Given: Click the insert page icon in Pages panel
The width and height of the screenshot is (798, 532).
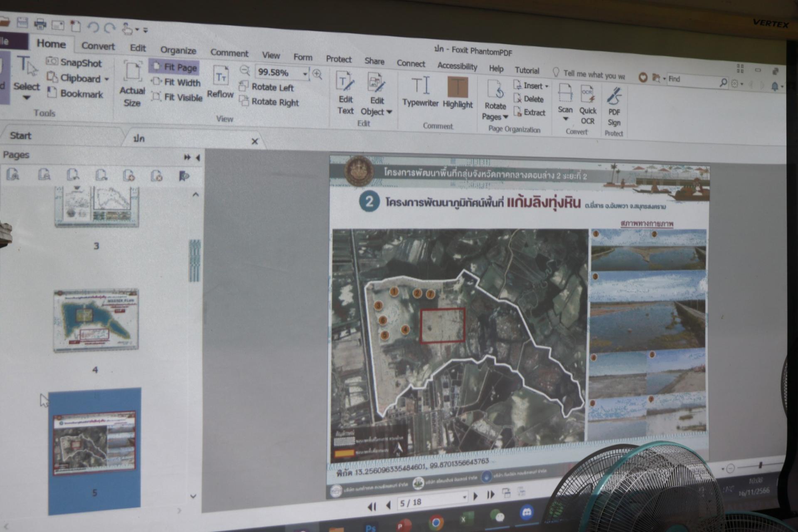Looking at the screenshot, I should click(x=129, y=175).
